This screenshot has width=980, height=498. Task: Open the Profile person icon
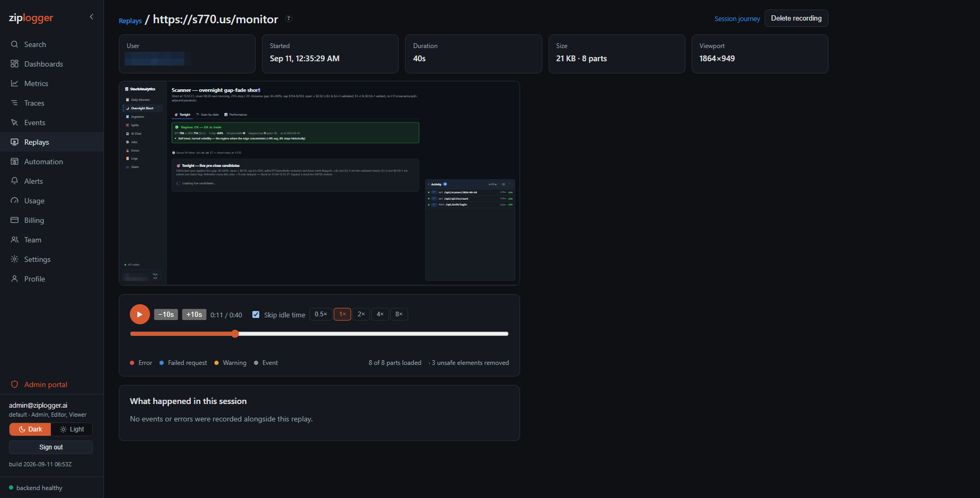15,279
